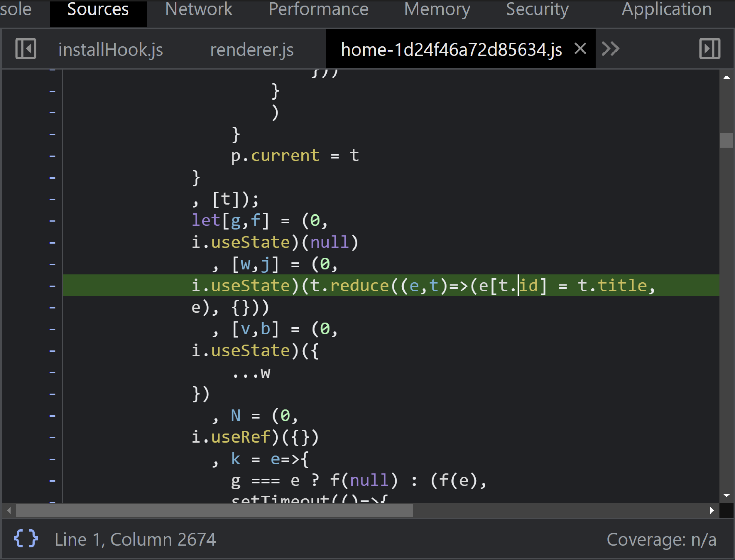Go to the Security panel tab
The width and height of the screenshot is (735, 560).
tap(537, 9)
